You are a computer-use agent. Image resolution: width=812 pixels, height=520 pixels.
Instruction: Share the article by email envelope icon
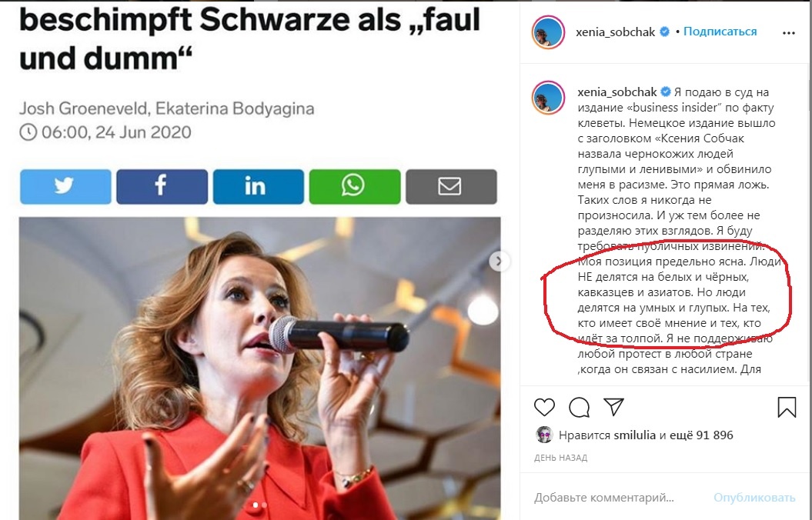coord(451,186)
